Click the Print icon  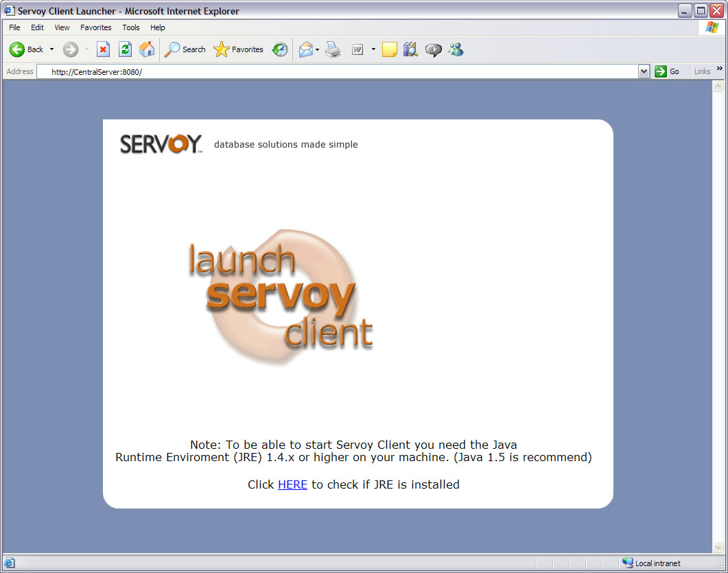(333, 49)
